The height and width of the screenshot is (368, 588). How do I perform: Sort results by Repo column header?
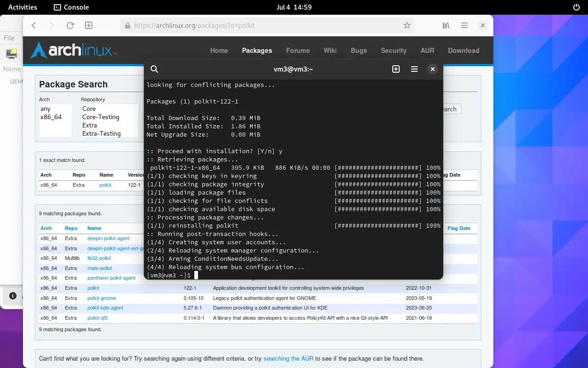71,228
